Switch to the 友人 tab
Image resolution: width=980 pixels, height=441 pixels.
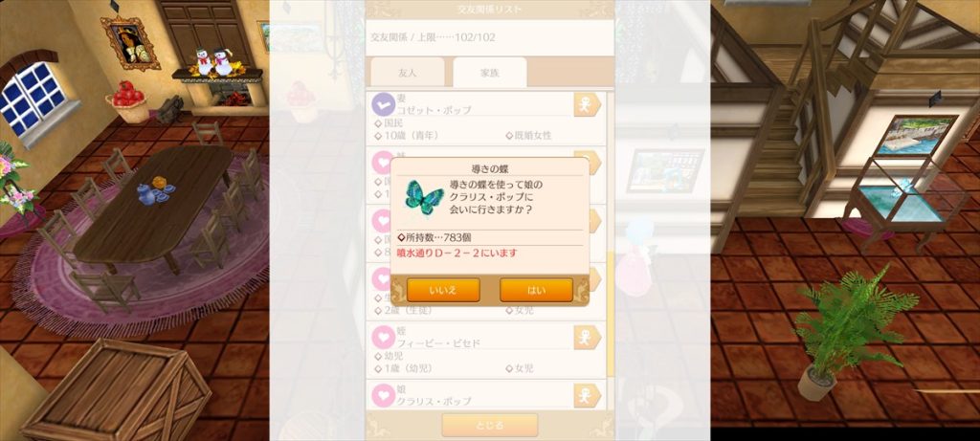click(408, 73)
